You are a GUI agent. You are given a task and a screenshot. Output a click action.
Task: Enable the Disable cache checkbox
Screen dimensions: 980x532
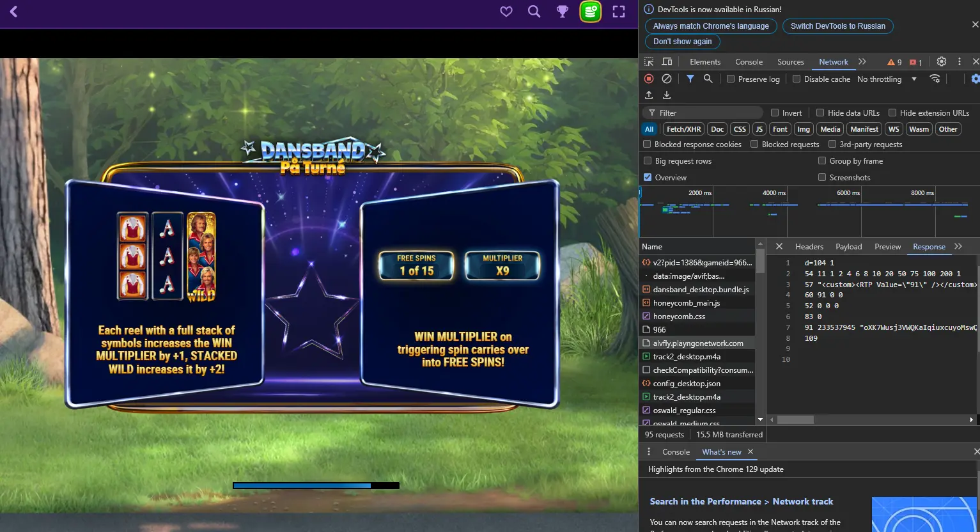797,79
